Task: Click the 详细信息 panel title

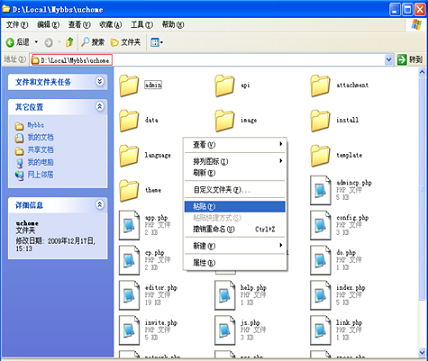Action: [29, 205]
